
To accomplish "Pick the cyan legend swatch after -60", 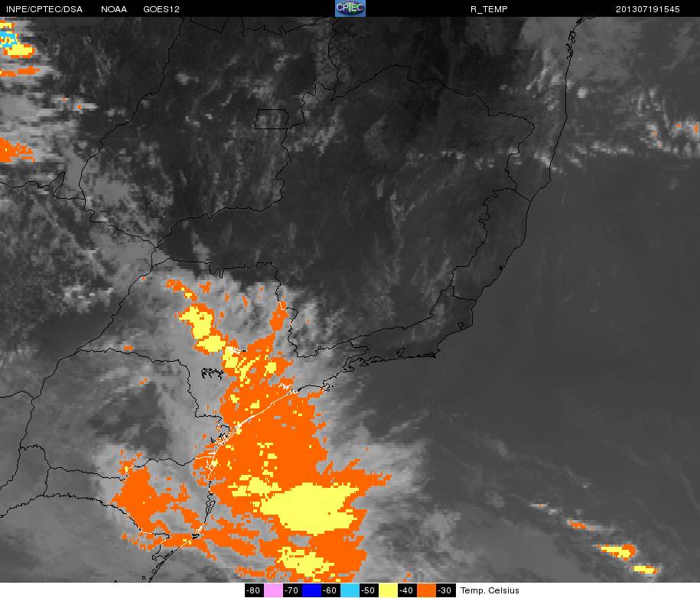I will pyautogui.click(x=350, y=590).
